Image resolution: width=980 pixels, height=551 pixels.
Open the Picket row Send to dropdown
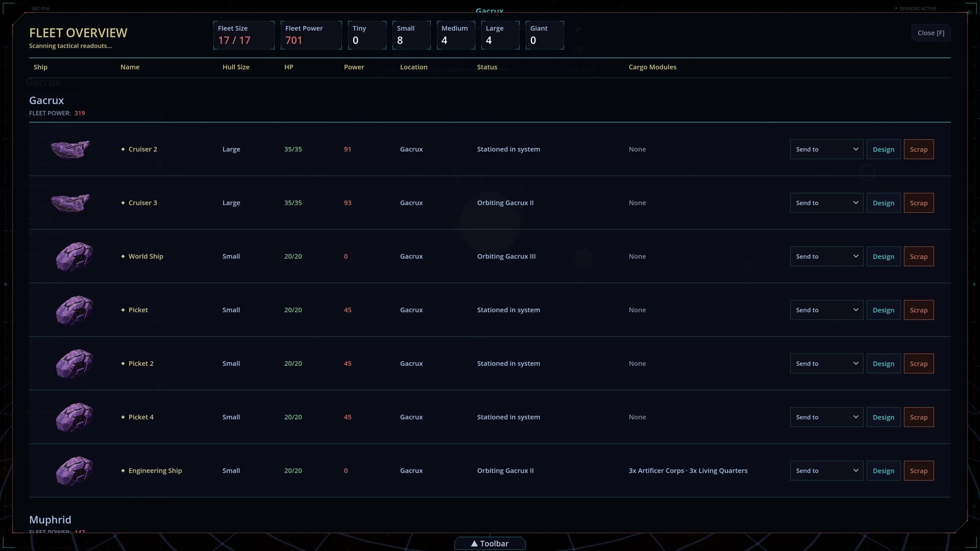[x=826, y=310]
